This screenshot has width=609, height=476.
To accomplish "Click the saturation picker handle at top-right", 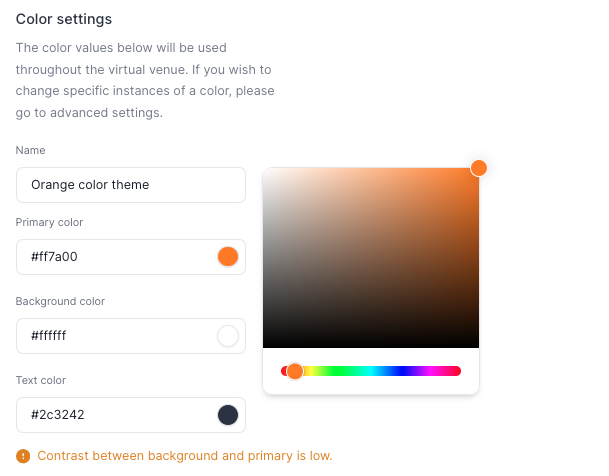I will (x=479, y=168).
